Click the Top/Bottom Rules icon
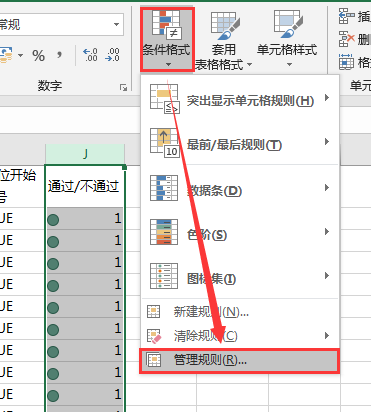The image size is (371, 412). pos(165,143)
